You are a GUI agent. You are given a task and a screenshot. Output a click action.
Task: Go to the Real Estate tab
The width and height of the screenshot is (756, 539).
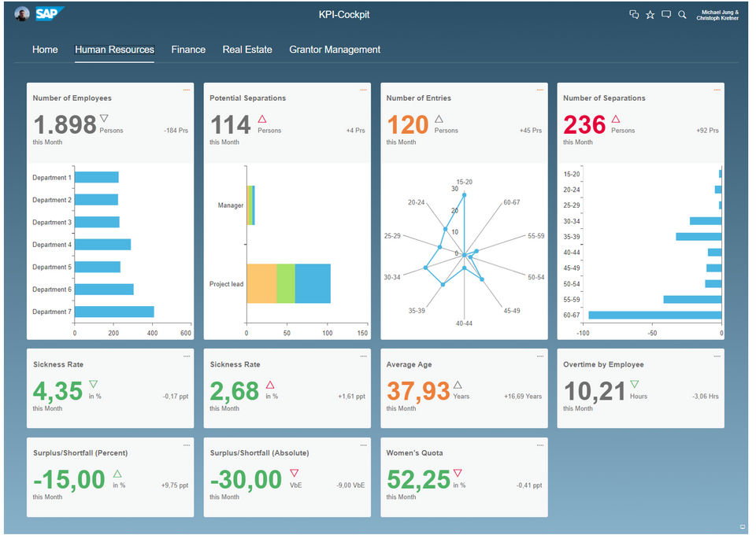(247, 50)
